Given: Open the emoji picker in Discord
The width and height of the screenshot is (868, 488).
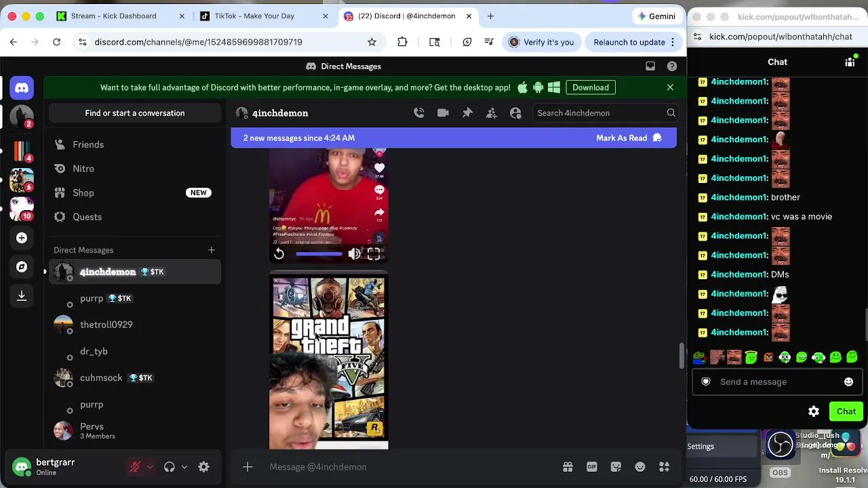Looking at the screenshot, I should click(x=640, y=467).
